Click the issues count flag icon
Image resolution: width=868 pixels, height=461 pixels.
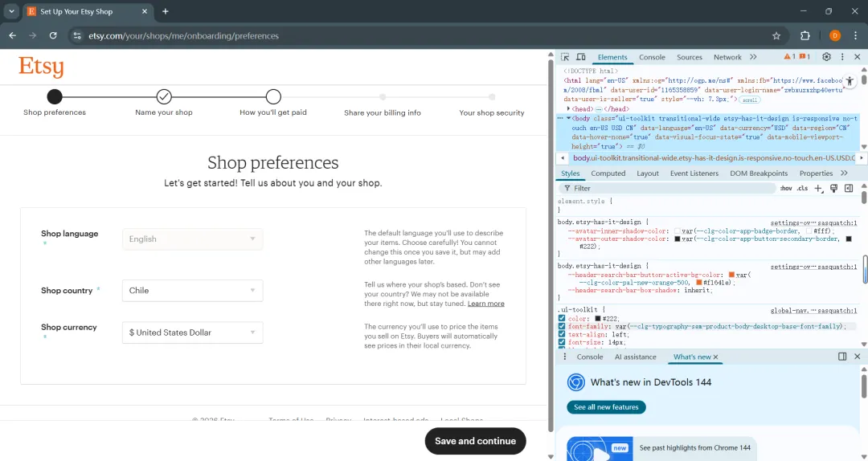click(x=805, y=56)
